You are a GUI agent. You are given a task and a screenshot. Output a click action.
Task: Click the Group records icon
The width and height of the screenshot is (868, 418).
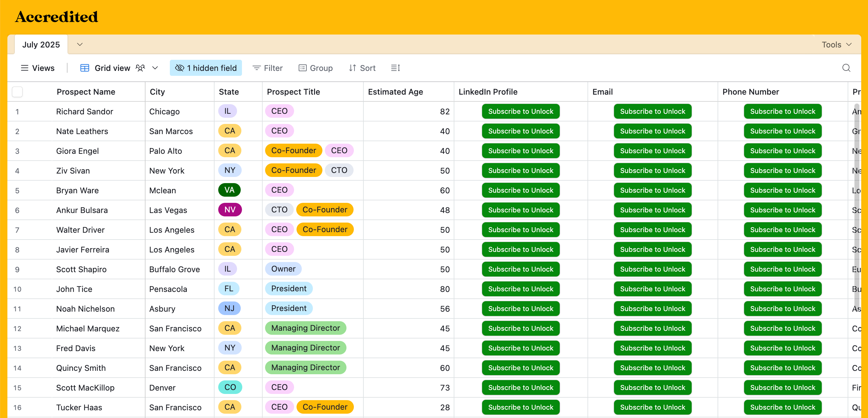[302, 68]
